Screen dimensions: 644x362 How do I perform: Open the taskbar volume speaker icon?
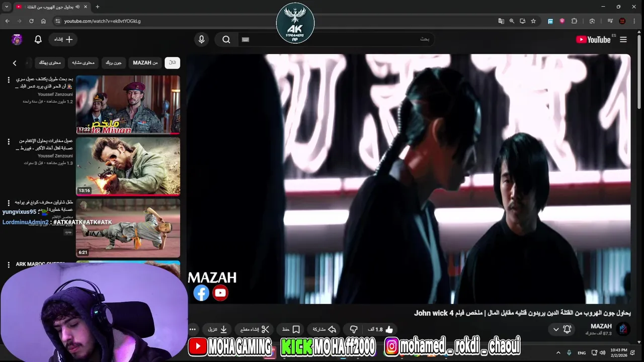pos(602,352)
